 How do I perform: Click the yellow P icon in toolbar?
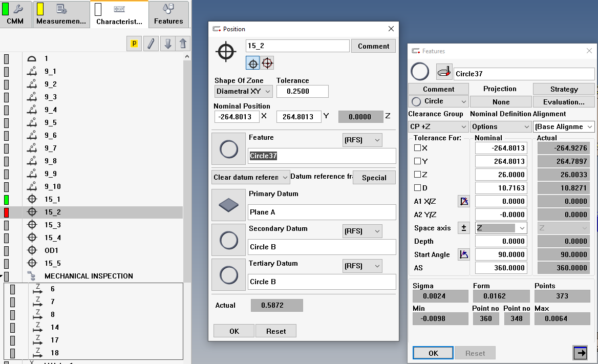click(134, 44)
